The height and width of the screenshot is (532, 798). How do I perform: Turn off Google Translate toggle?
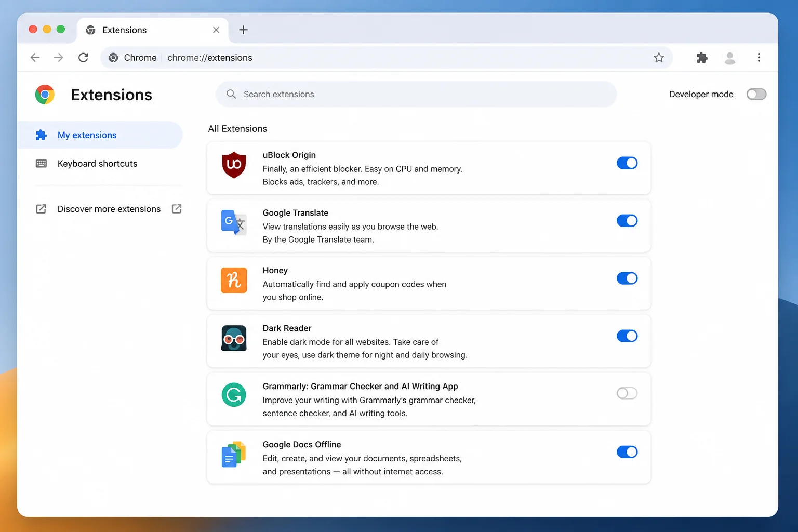[x=627, y=221]
